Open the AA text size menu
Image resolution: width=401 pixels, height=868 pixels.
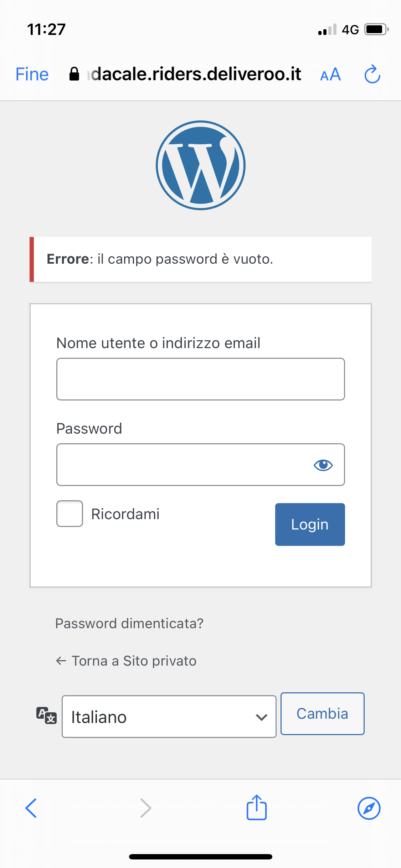pyautogui.click(x=330, y=75)
